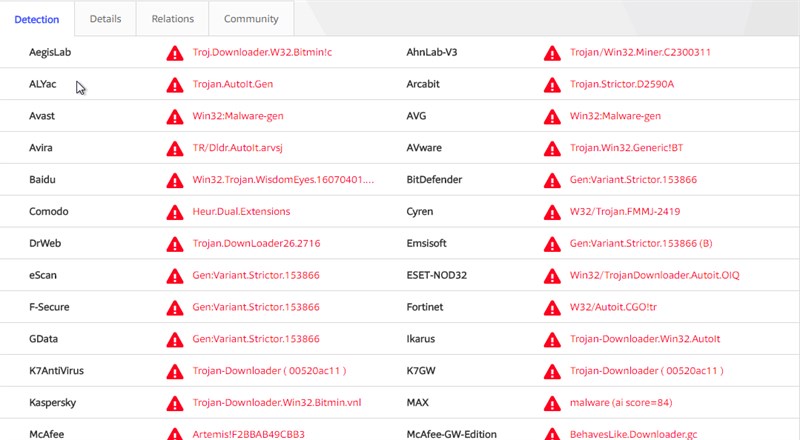Click the alert icon next to AhnLab-V3 result
800x440 pixels.
pos(551,52)
